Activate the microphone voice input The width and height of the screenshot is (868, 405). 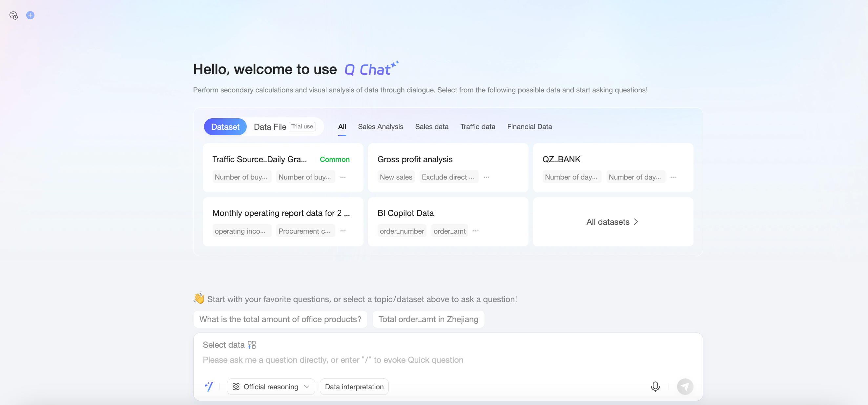tap(655, 386)
